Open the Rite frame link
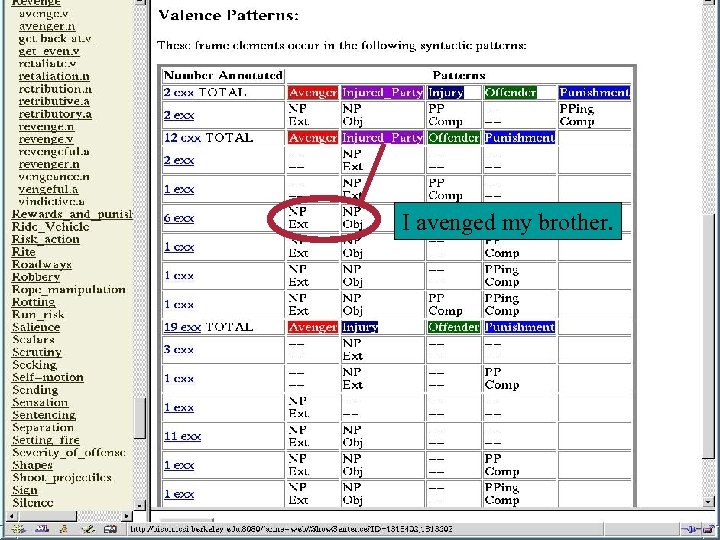Screen dimensions: 720x540 pos(23,252)
